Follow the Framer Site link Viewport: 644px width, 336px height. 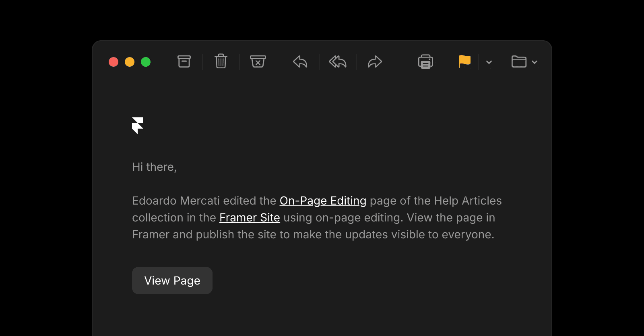pyautogui.click(x=250, y=217)
